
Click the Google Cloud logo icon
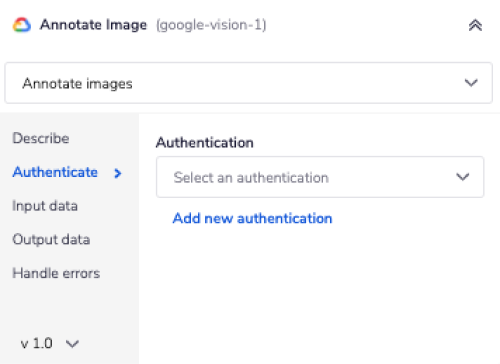(22, 25)
